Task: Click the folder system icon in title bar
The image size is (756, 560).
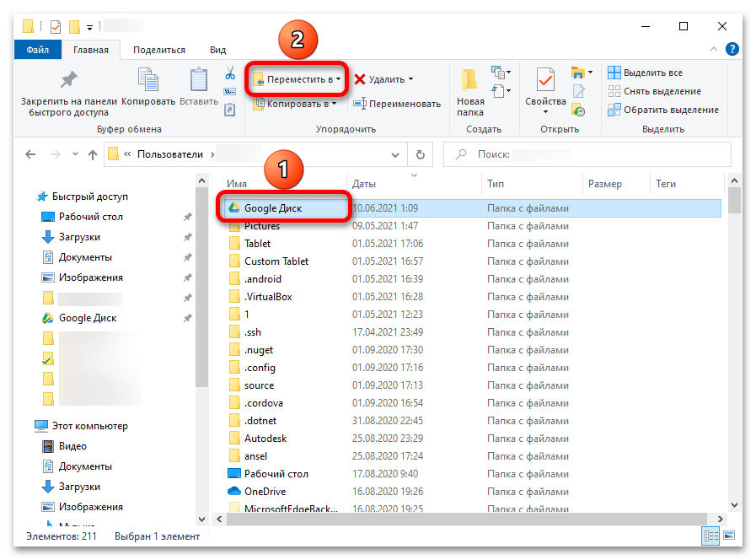Action: 29,26
